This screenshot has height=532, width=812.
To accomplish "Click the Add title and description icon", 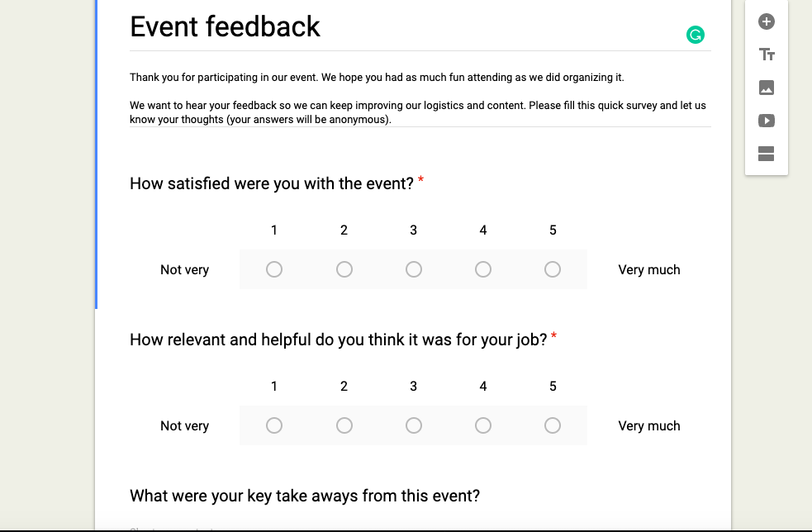I will pos(767,55).
